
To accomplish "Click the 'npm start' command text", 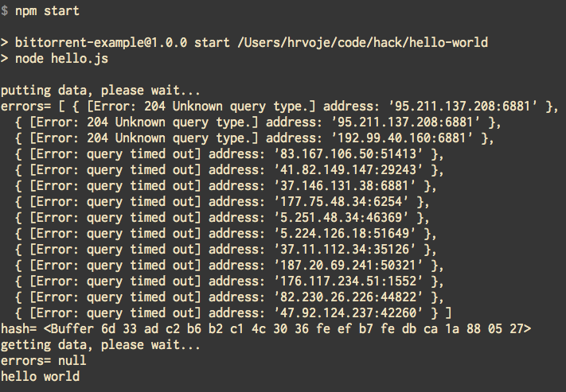I will [47, 11].
